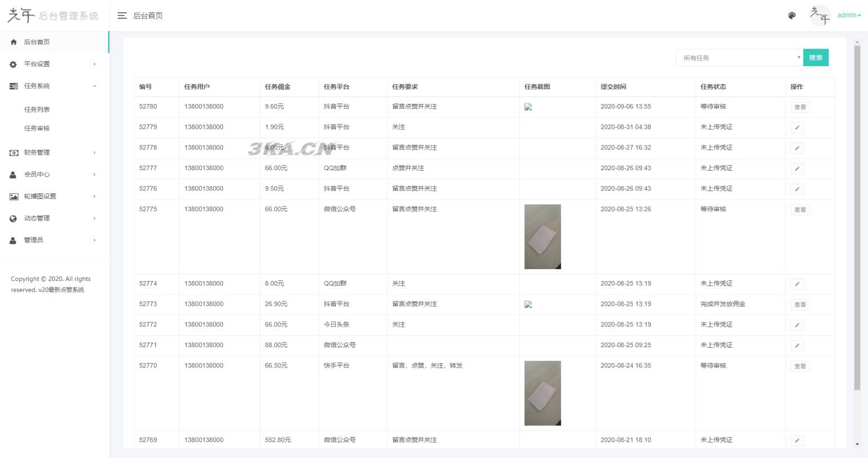The height and width of the screenshot is (458, 868).
Task: Click the home icon for 后台首页
Action: [14, 42]
